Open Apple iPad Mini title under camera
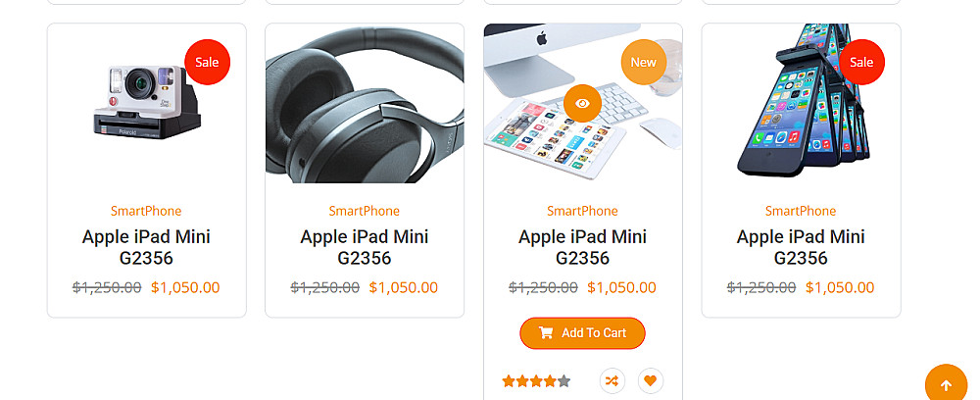Image resolution: width=980 pixels, height=400 pixels. tap(146, 247)
